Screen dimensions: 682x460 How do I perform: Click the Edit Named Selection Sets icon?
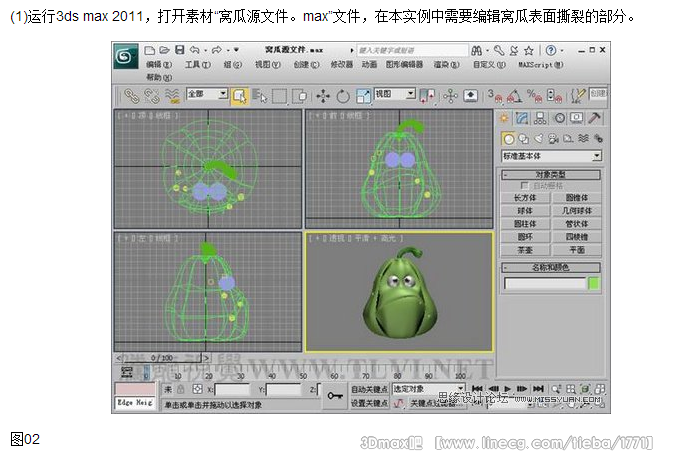point(577,96)
